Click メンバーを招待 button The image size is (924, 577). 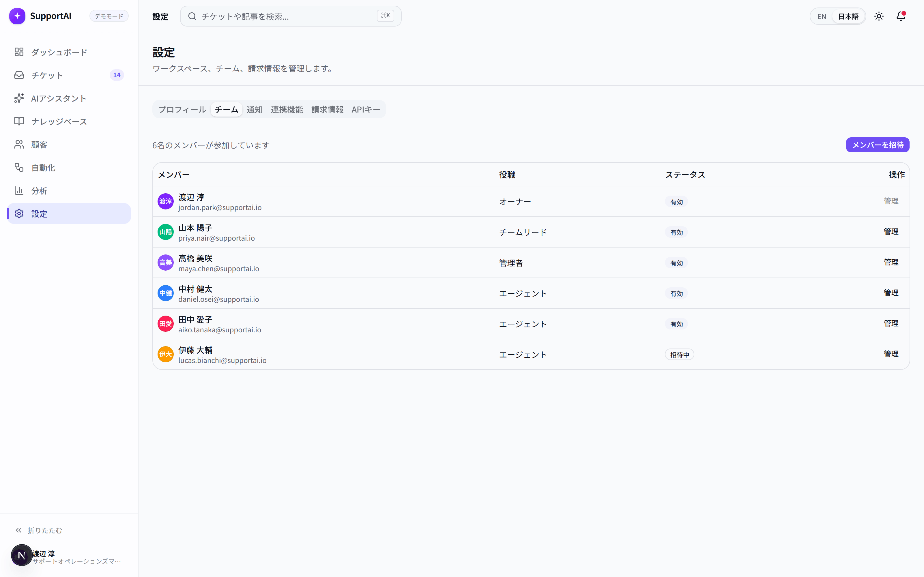coord(878,145)
